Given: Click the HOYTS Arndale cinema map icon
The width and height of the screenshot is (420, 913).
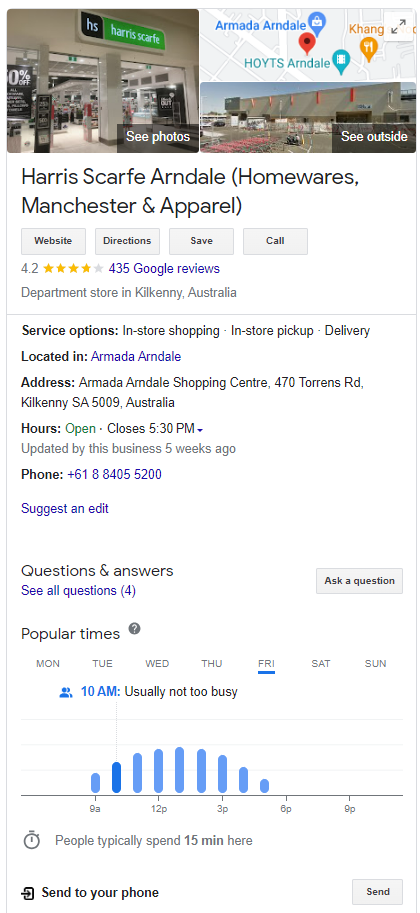Looking at the screenshot, I should click(340, 61).
